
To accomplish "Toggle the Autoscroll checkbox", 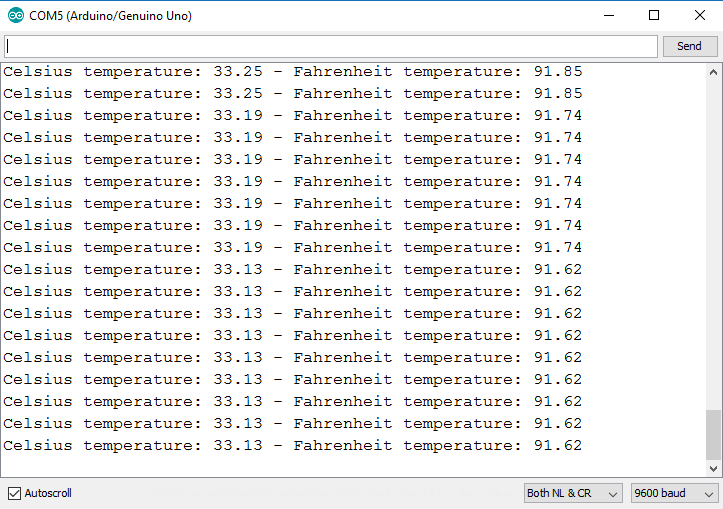I will (x=15, y=493).
